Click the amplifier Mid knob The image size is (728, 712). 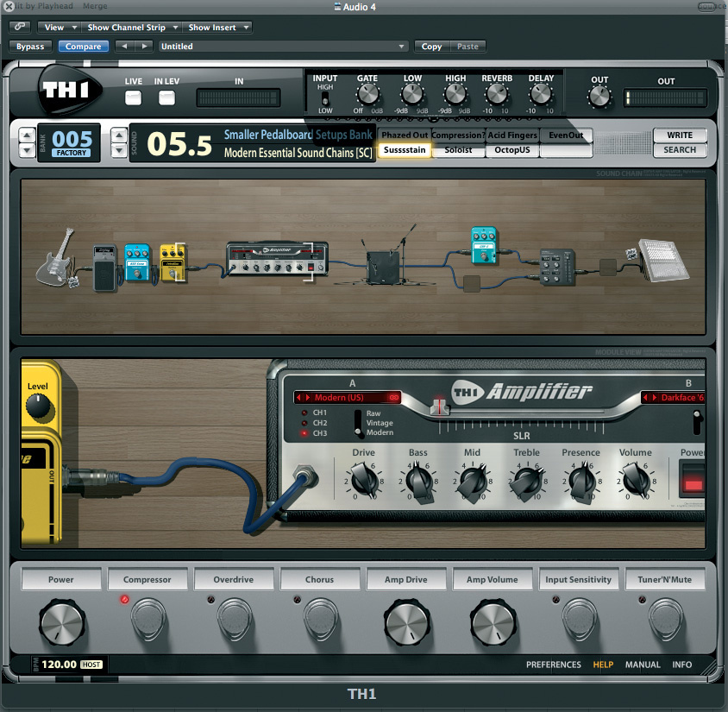pyautogui.click(x=473, y=481)
